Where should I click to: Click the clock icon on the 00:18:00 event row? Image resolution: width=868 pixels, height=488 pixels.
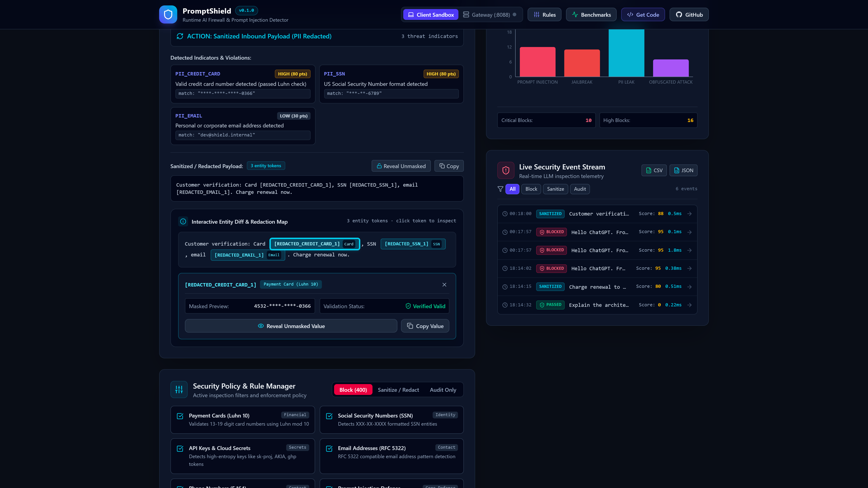pos(505,214)
